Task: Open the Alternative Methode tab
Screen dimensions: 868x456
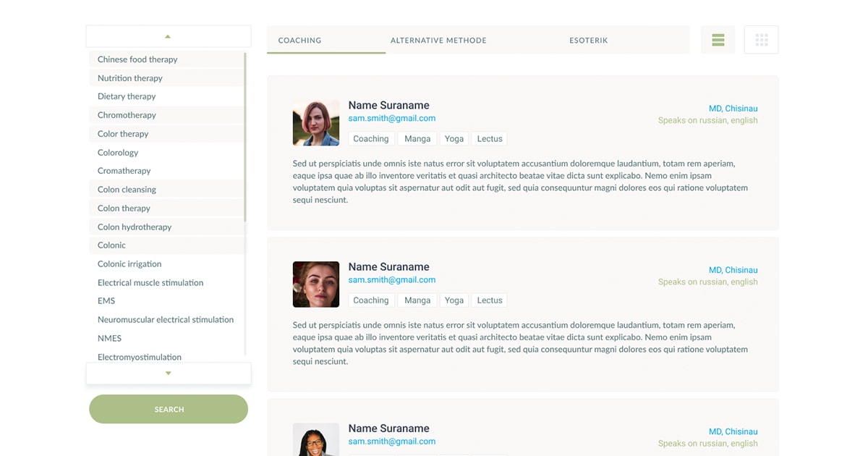Action: point(438,41)
